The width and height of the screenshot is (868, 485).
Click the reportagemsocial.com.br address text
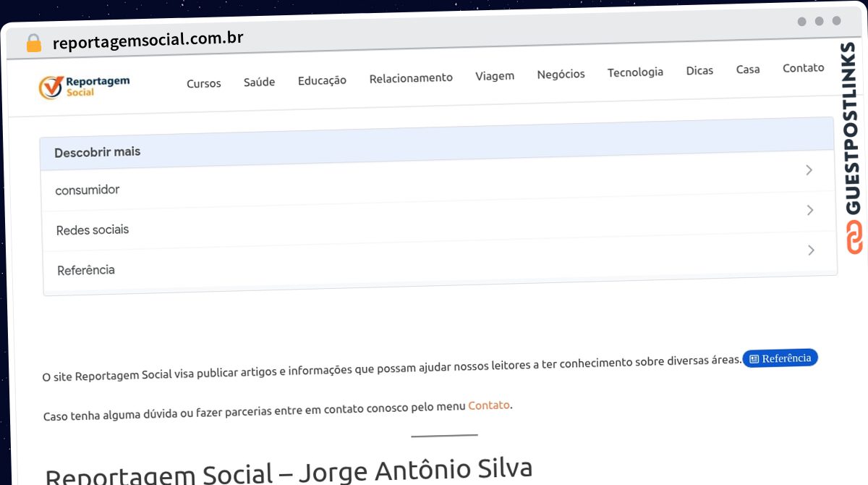148,41
